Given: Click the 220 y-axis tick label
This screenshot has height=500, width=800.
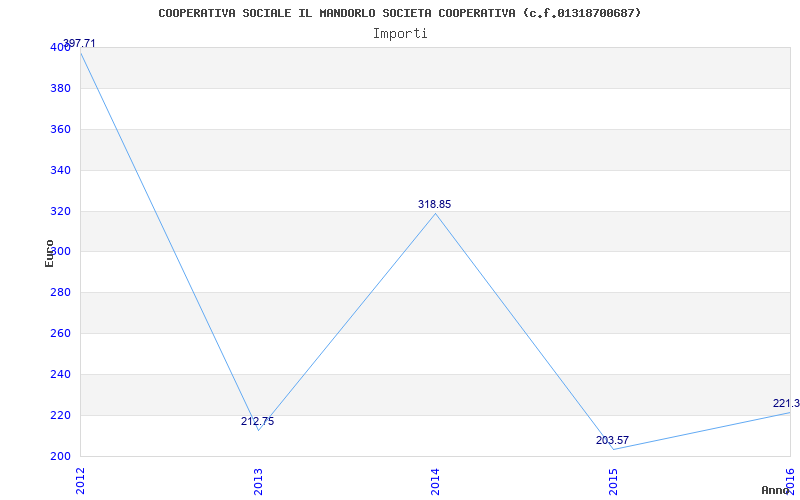Looking at the screenshot, I should tap(60, 415).
